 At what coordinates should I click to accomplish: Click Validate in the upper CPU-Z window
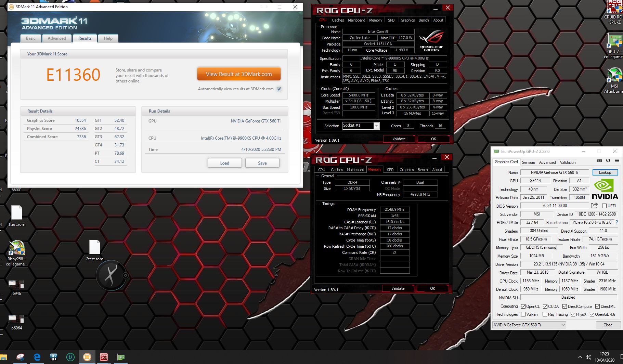[399, 139]
